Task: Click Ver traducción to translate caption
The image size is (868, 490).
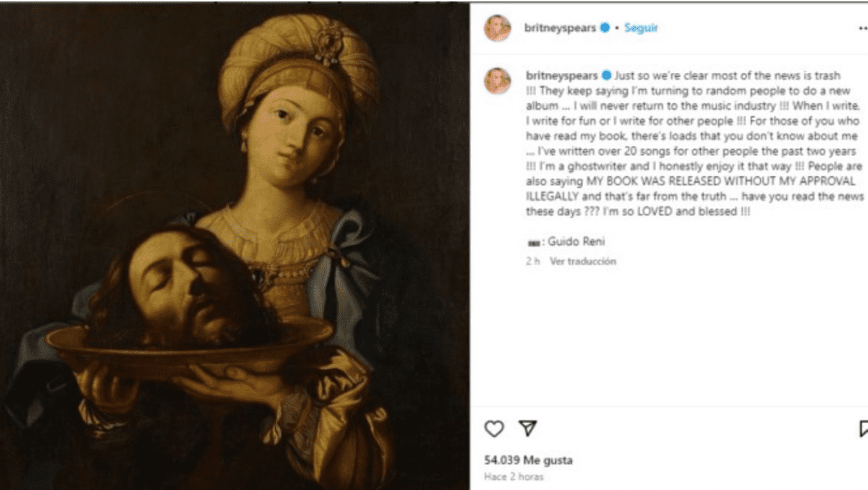Action: point(583,262)
